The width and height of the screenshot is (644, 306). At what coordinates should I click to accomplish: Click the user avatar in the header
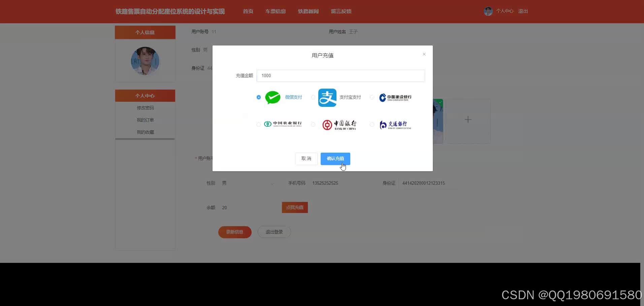[488, 11]
